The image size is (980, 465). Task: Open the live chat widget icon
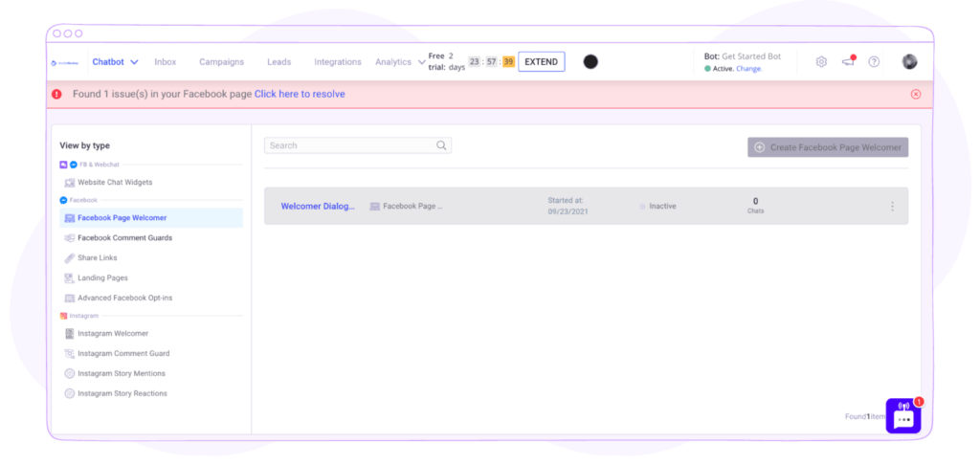pyautogui.click(x=903, y=416)
